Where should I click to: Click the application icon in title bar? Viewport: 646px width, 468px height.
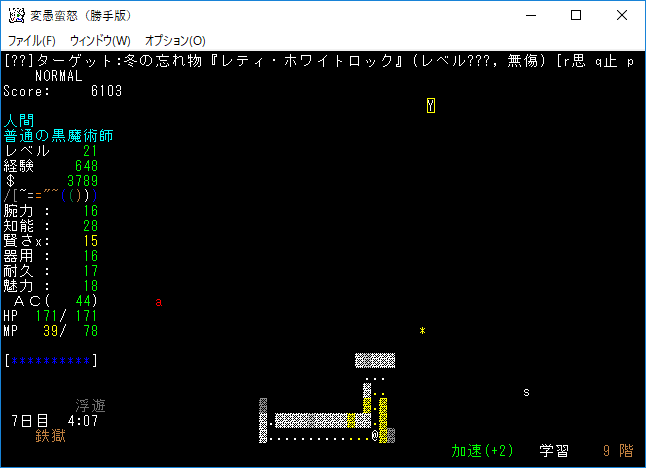[16, 15]
